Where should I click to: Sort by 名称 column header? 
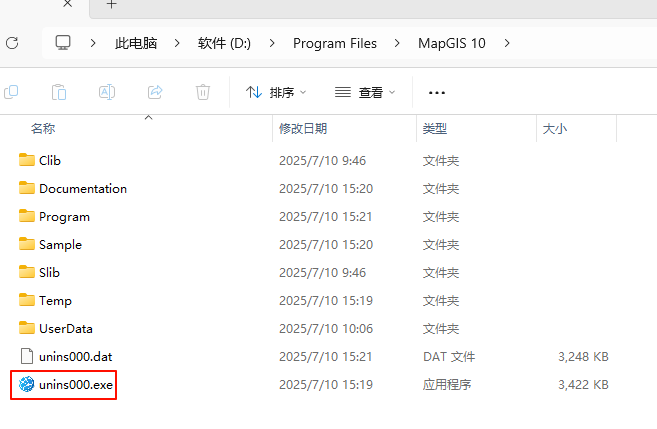[43, 129]
